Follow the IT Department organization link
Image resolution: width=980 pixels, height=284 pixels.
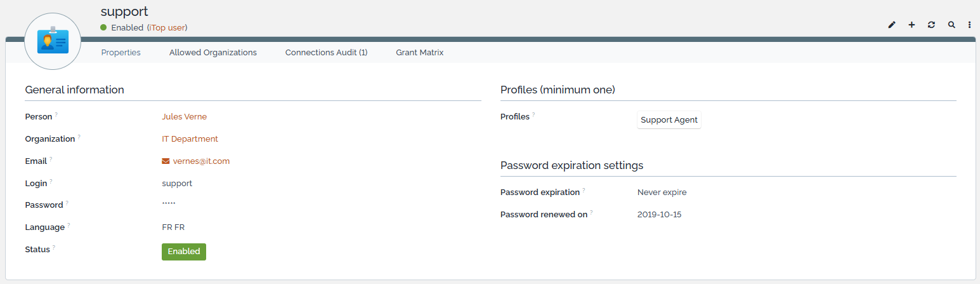point(190,139)
